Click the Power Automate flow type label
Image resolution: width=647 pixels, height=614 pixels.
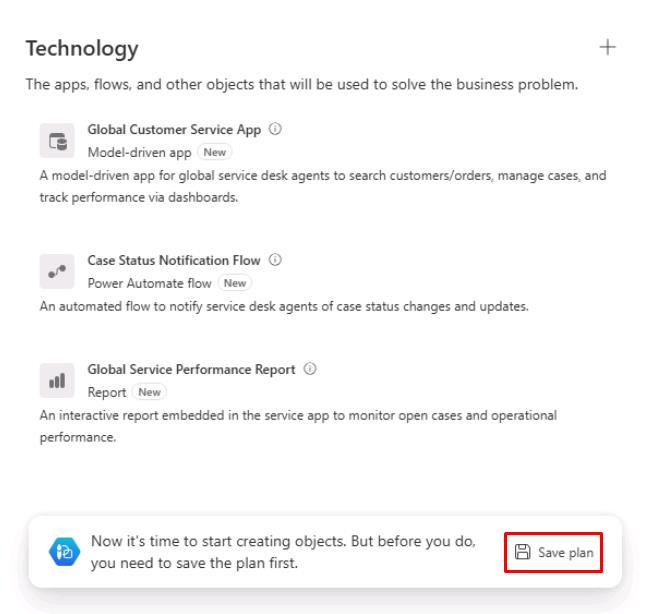click(x=149, y=283)
